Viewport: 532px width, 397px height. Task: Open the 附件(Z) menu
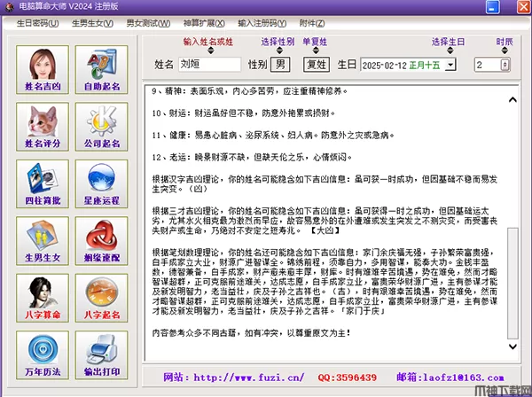click(312, 23)
